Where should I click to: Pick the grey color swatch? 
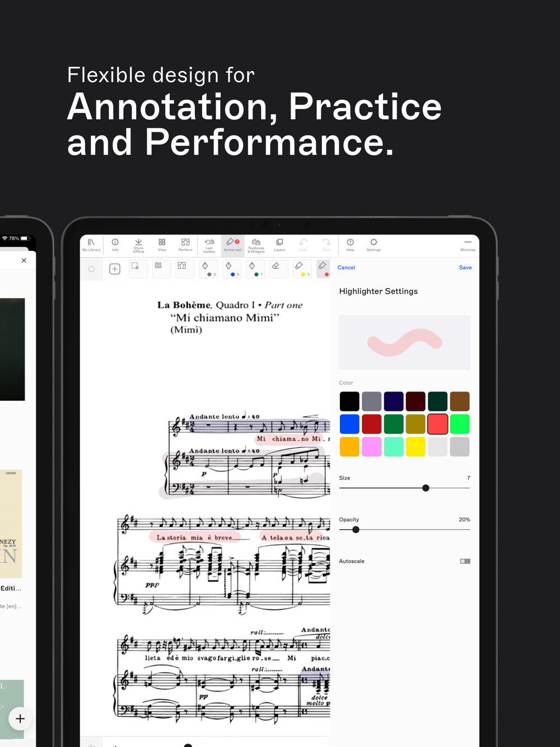click(371, 401)
